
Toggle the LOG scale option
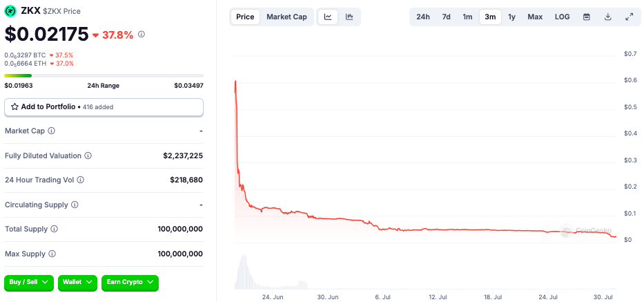tap(563, 17)
